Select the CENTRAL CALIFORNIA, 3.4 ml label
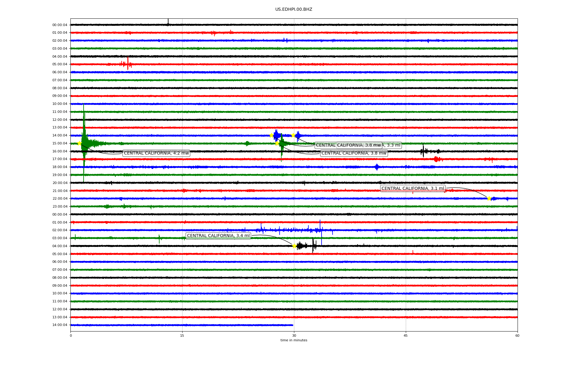588x368 pixels. [x=218, y=236]
